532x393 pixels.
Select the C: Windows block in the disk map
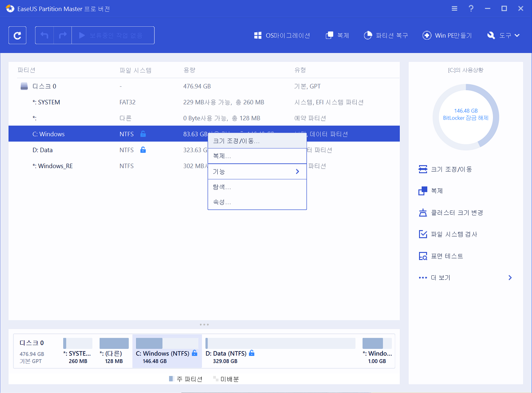click(x=167, y=351)
